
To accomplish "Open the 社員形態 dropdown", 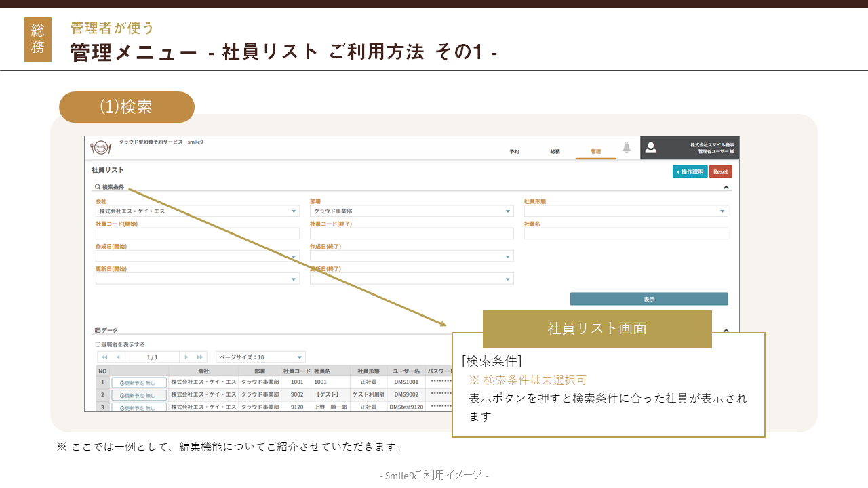I will click(x=626, y=211).
